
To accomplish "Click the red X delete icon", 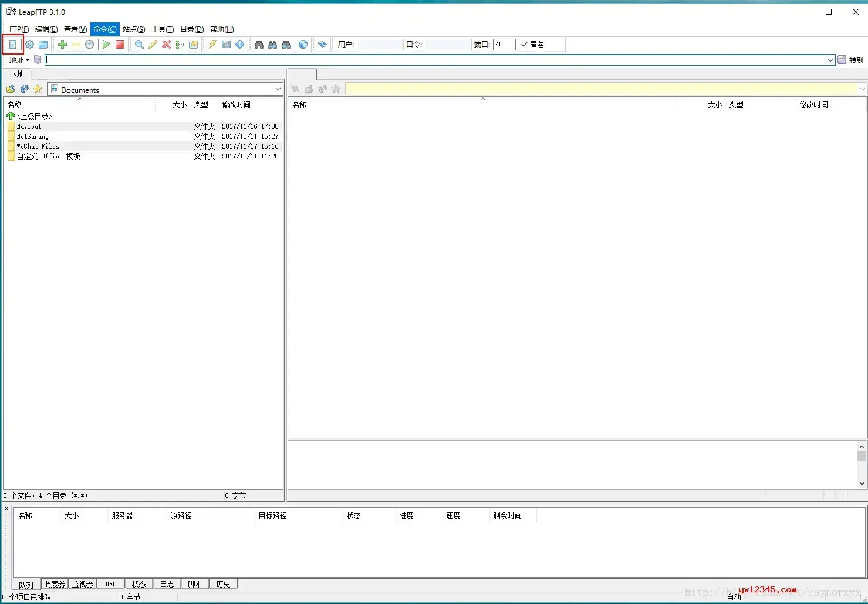I will [x=167, y=45].
